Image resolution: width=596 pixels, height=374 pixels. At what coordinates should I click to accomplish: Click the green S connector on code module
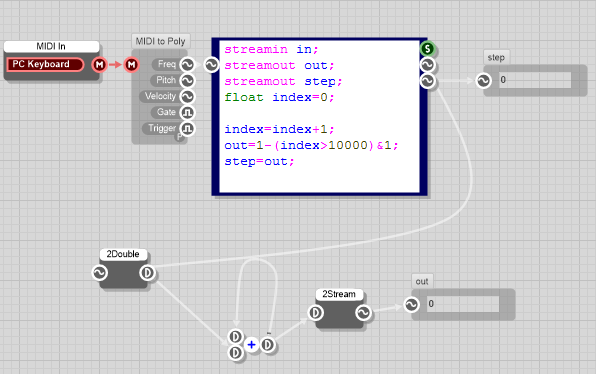[428, 49]
